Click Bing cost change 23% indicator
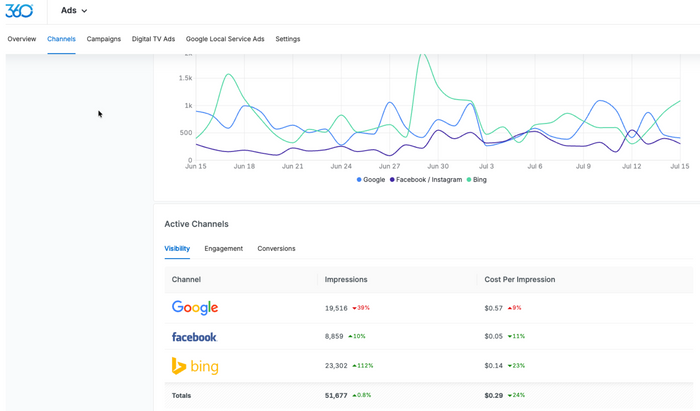 [516, 365]
